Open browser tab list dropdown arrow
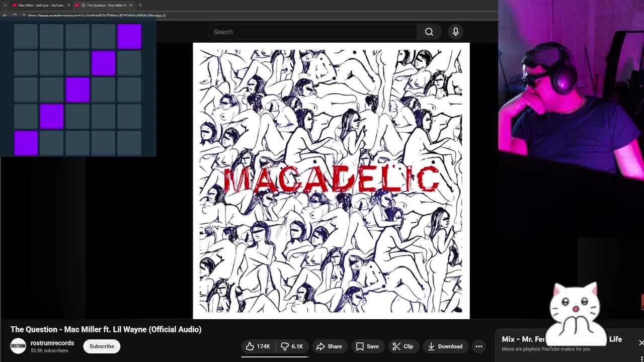This screenshot has width=644, height=362. click(x=5, y=5)
